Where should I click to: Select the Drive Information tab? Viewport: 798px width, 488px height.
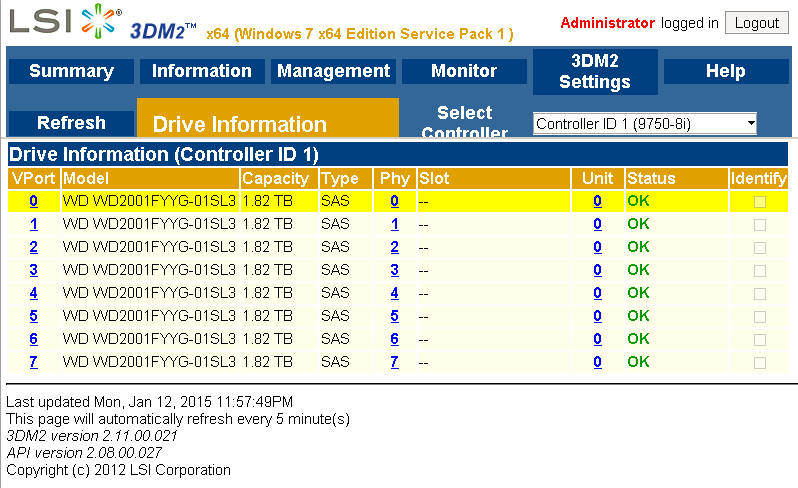point(268,118)
